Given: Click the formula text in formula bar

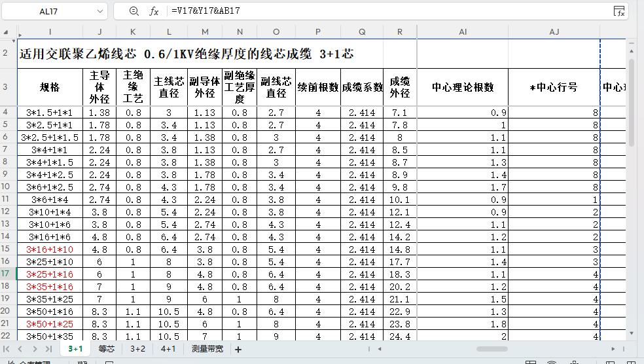Looking at the screenshot, I should (205, 11).
